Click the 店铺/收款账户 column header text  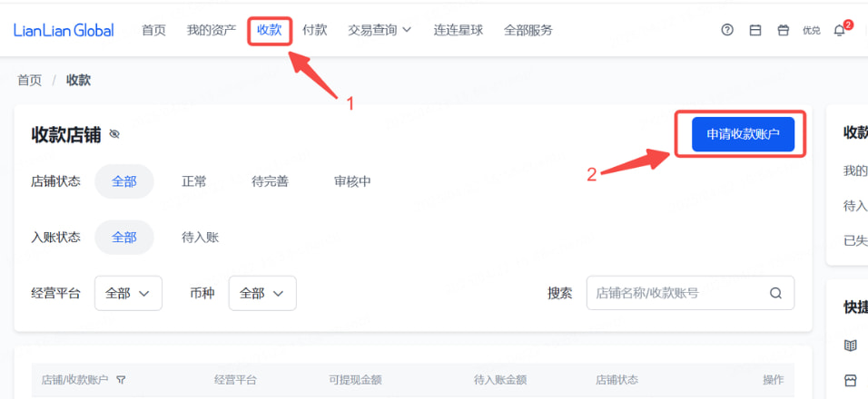tap(74, 380)
